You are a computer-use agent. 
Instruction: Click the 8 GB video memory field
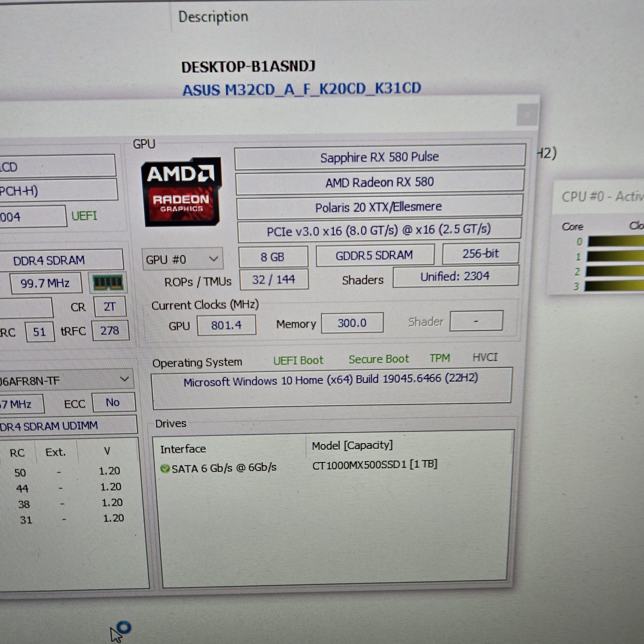coord(273,257)
